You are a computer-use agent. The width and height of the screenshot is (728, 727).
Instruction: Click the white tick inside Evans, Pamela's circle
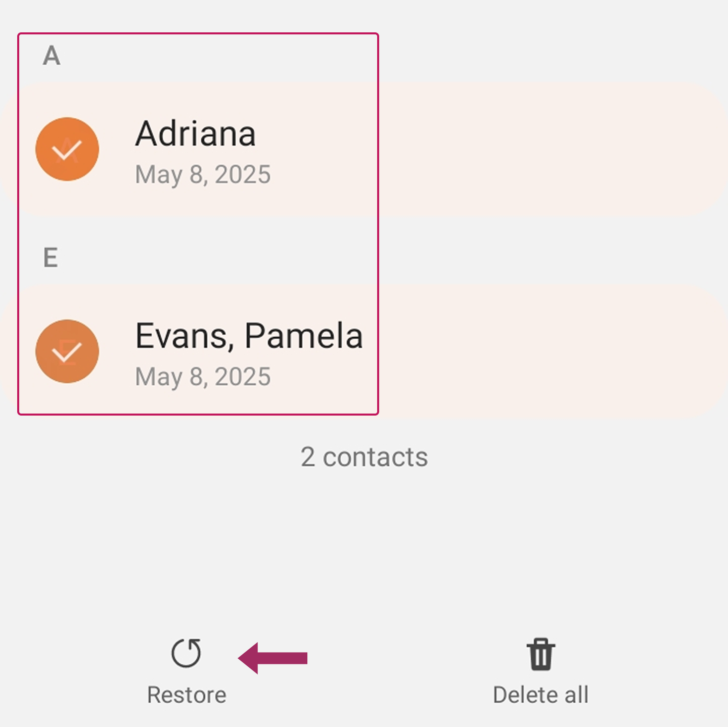click(67, 352)
